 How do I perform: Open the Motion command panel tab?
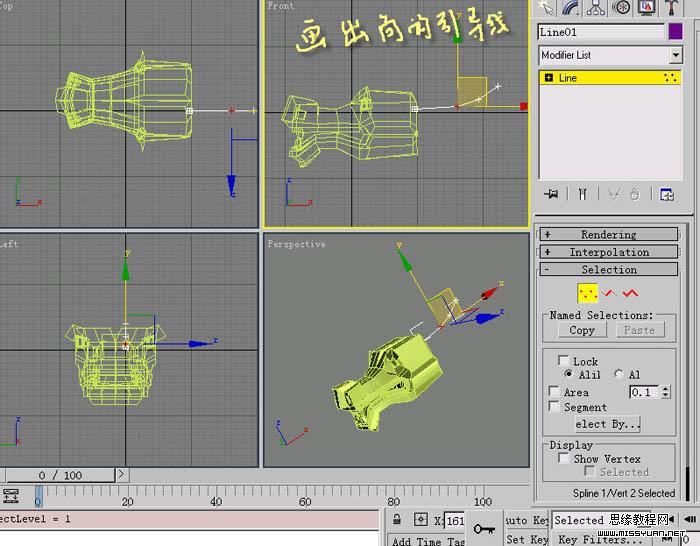tap(621, 8)
